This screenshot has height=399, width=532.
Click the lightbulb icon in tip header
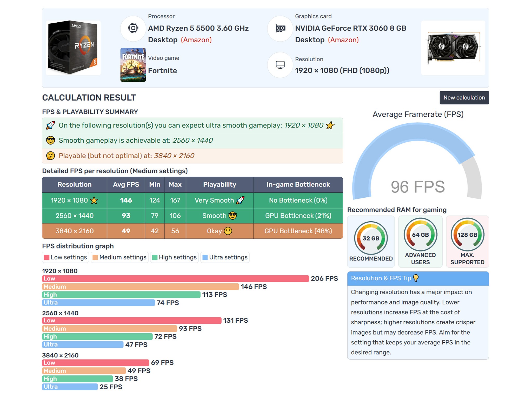pyautogui.click(x=416, y=278)
